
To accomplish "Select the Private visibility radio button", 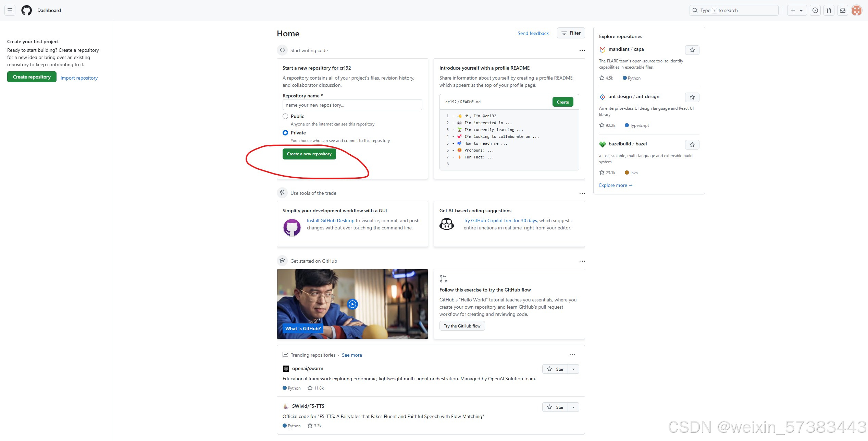I will pos(285,133).
